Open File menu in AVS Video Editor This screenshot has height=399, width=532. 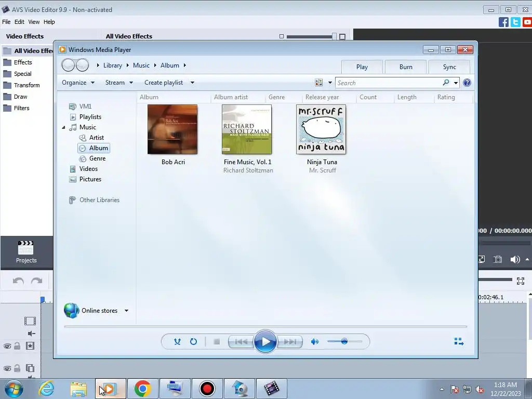(6, 22)
